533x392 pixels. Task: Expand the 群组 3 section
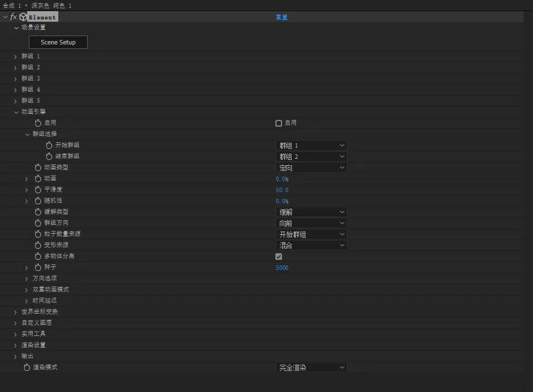pyautogui.click(x=16, y=79)
